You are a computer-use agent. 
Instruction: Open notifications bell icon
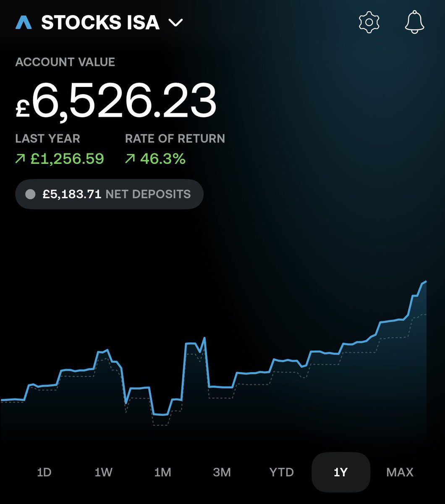point(415,22)
